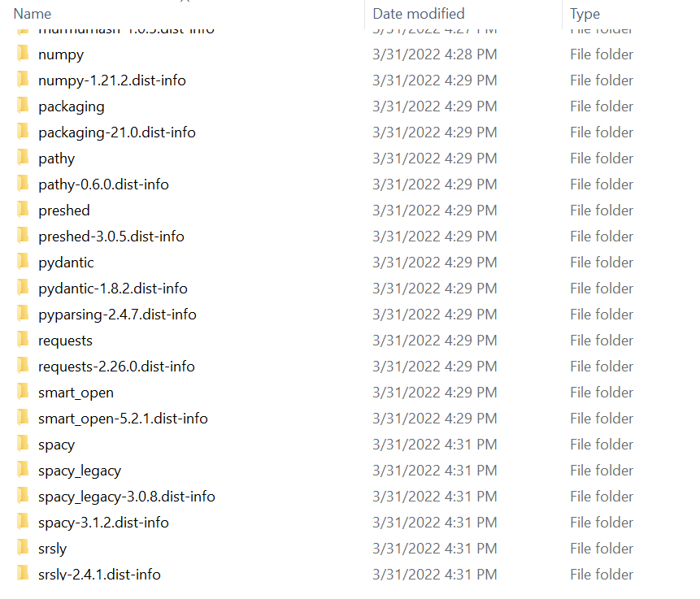The image size is (700, 599).
Task: Sort by Type column header
Action: [585, 14]
